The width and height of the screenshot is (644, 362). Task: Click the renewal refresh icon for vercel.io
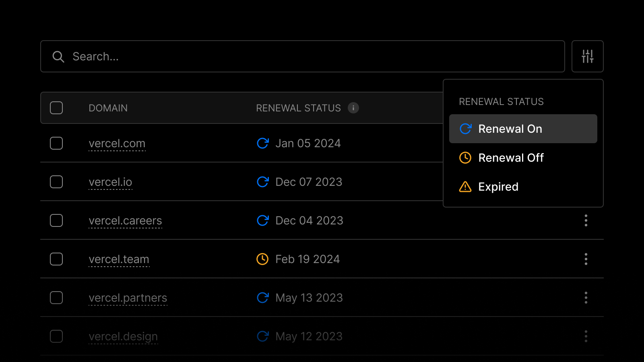pyautogui.click(x=262, y=182)
